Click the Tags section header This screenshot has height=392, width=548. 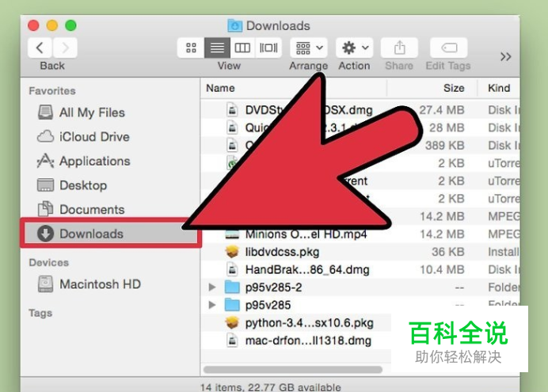pos(40,313)
